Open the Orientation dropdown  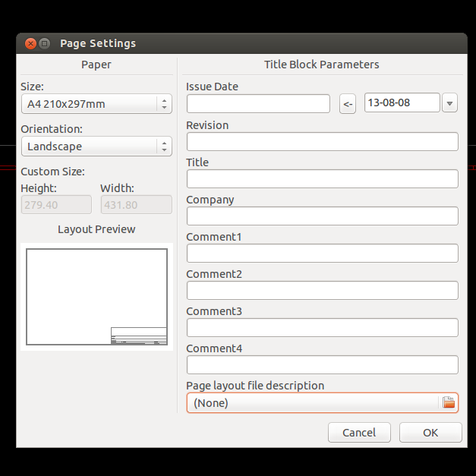pos(96,147)
